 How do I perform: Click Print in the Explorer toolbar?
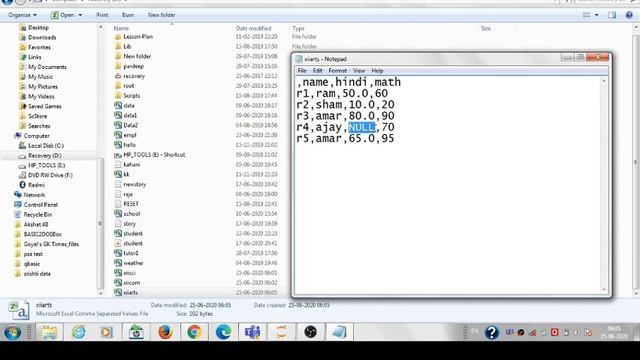click(102, 15)
